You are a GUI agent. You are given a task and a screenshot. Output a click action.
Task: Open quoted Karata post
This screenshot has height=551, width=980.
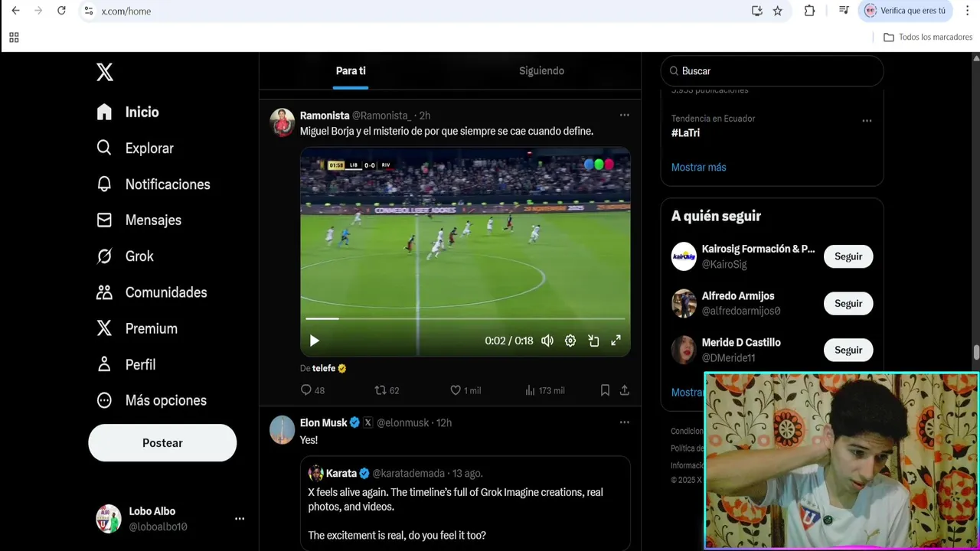tap(465, 504)
